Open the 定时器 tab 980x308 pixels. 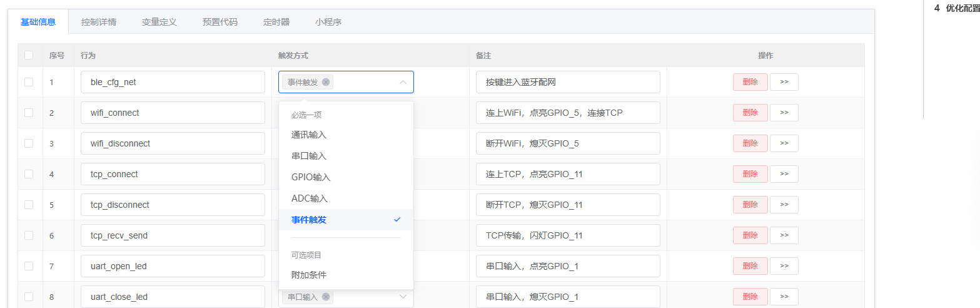click(276, 22)
